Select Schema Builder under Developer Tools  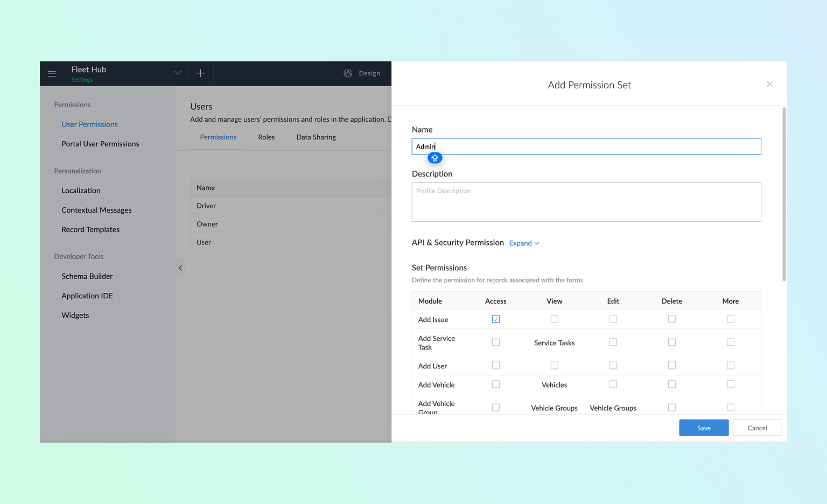[x=87, y=276]
